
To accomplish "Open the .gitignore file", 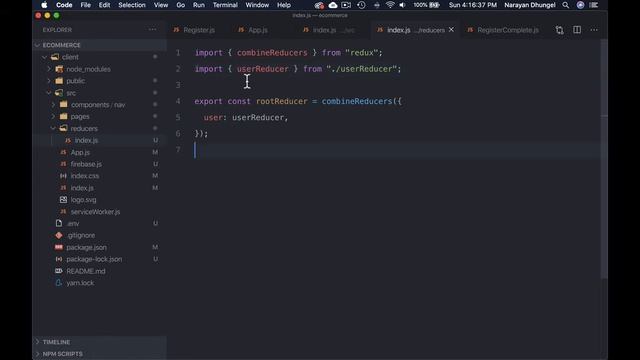I will tap(80, 236).
